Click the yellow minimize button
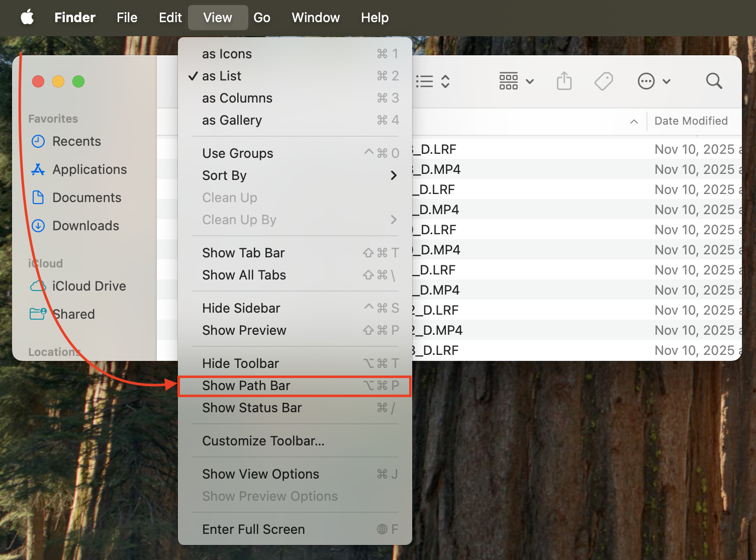 pyautogui.click(x=58, y=81)
